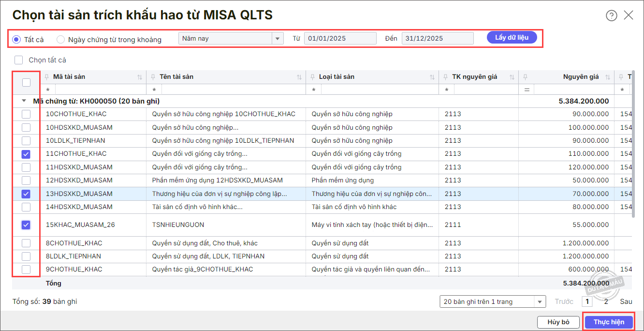Click the 8LDLK_TIEPNHAN asset code

(x=73, y=256)
